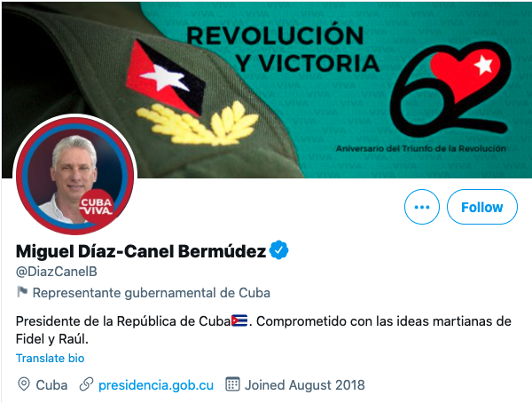This screenshot has height=403, width=532.
Task: Click the Cuban flag emoji in bio
Action: (x=239, y=320)
